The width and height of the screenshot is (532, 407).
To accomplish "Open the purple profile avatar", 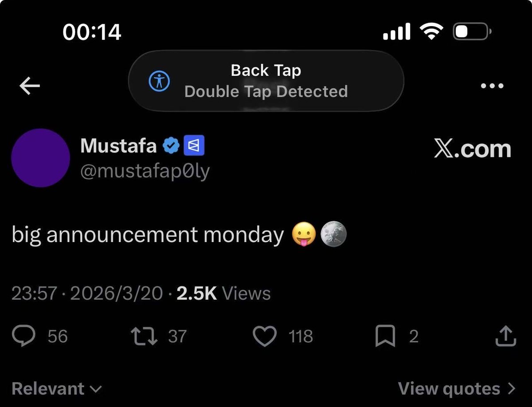I will [40, 158].
